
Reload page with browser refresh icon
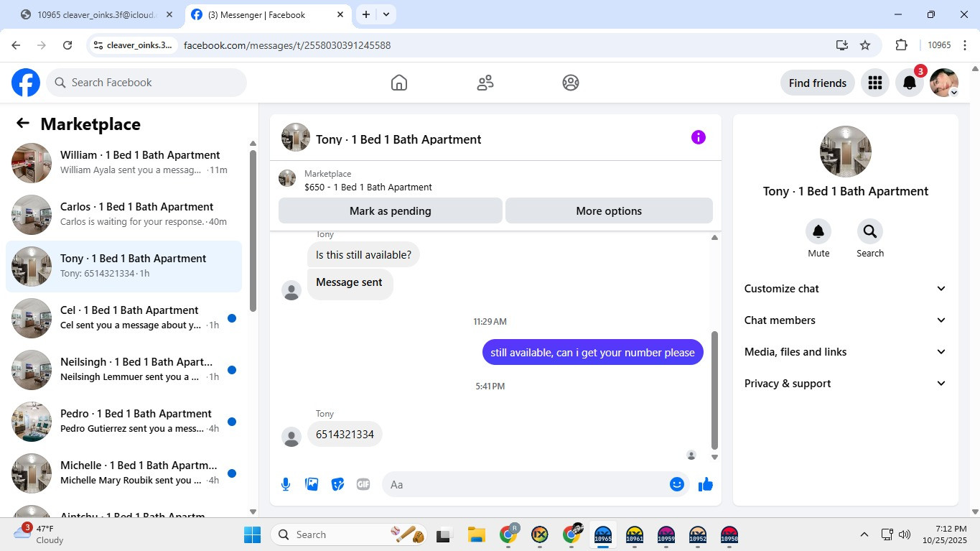[x=67, y=45]
